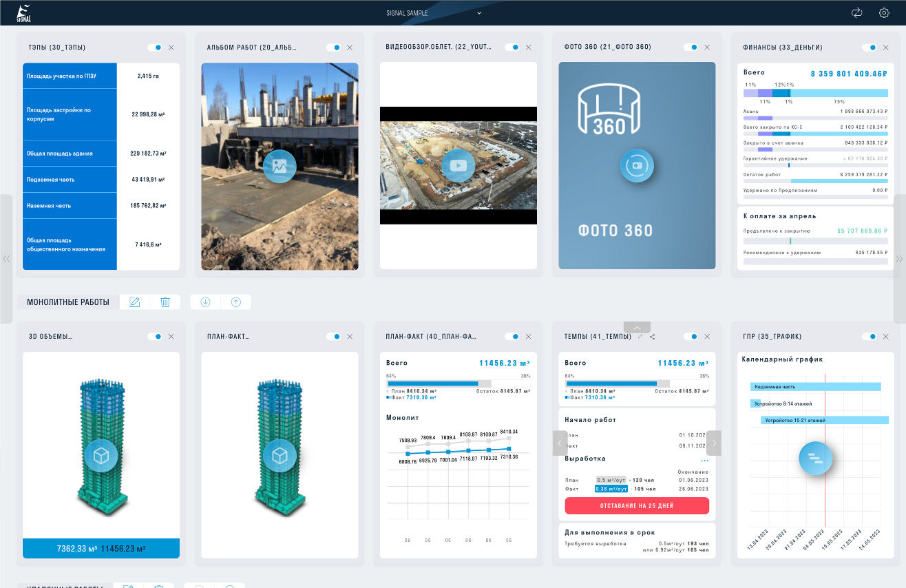906x588 pixels.
Task: Delete Монолитные работы section with trash icon
Action: coord(165,302)
